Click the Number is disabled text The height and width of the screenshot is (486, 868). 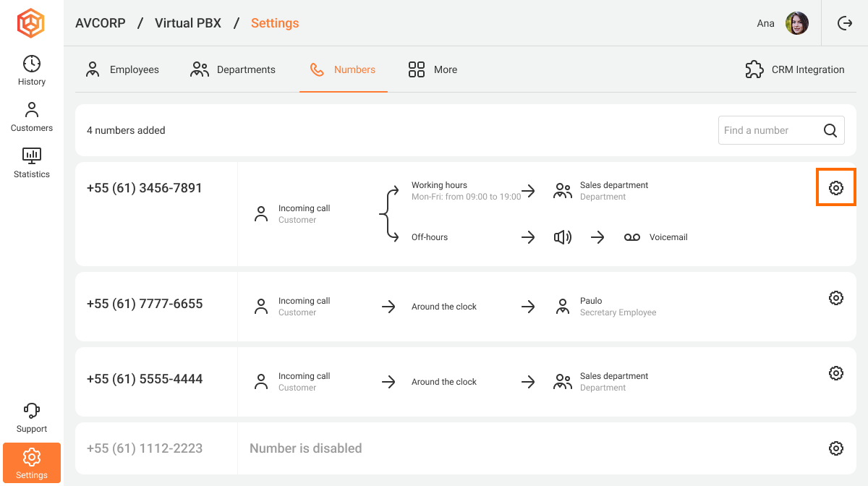click(305, 448)
